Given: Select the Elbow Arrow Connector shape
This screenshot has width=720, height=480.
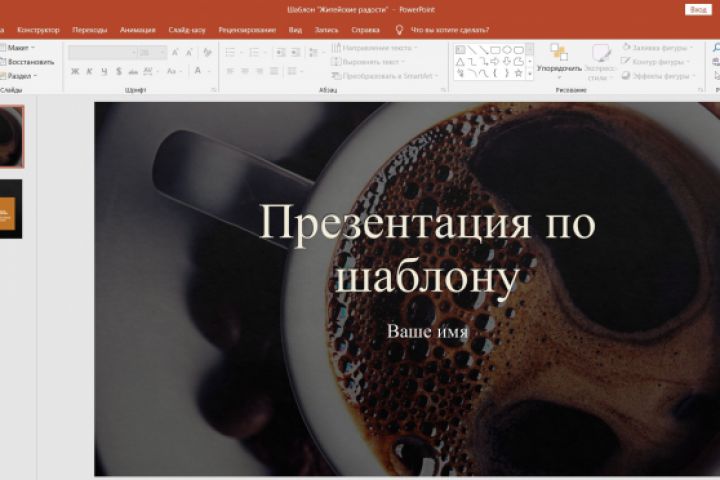Looking at the screenshot, I should point(483,62).
